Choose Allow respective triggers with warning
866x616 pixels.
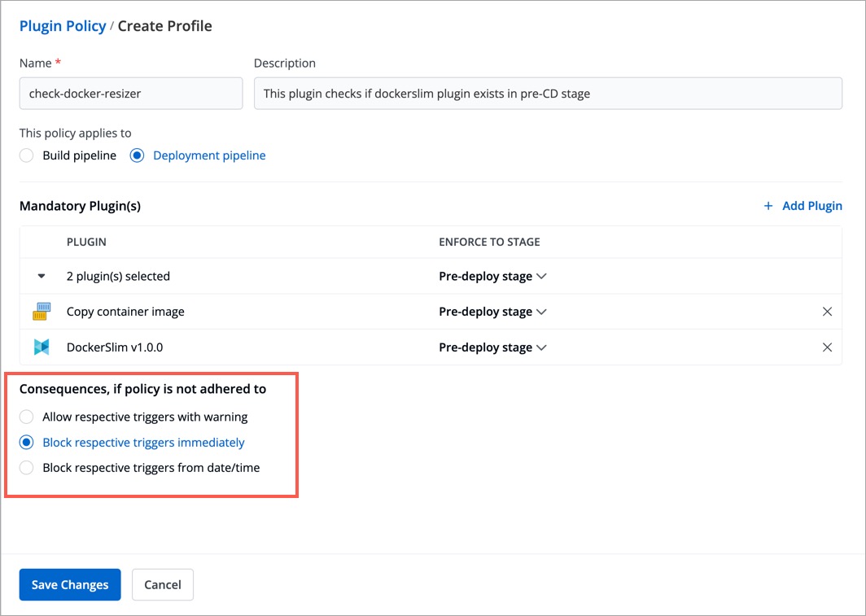coord(27,417)
